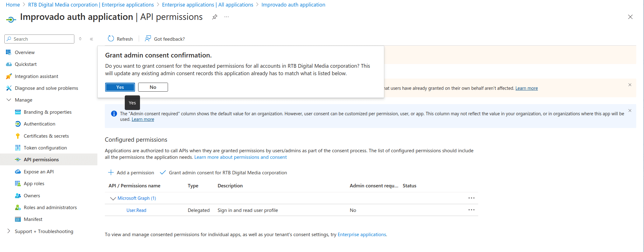This screenshot has height=252, width=644.
Task: Open Certificates & secrets key icon
Action: 18,136
